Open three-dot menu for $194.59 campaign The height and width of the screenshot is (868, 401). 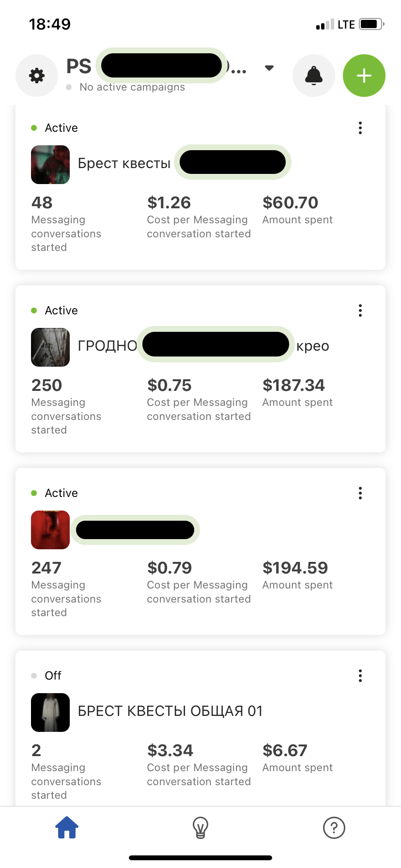(x=360, y=493)
